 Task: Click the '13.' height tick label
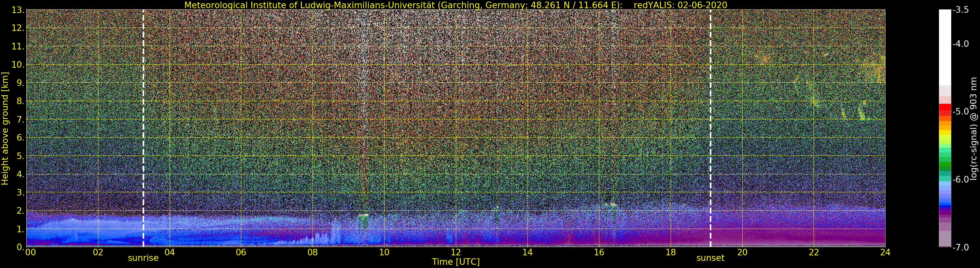(18, 10)
